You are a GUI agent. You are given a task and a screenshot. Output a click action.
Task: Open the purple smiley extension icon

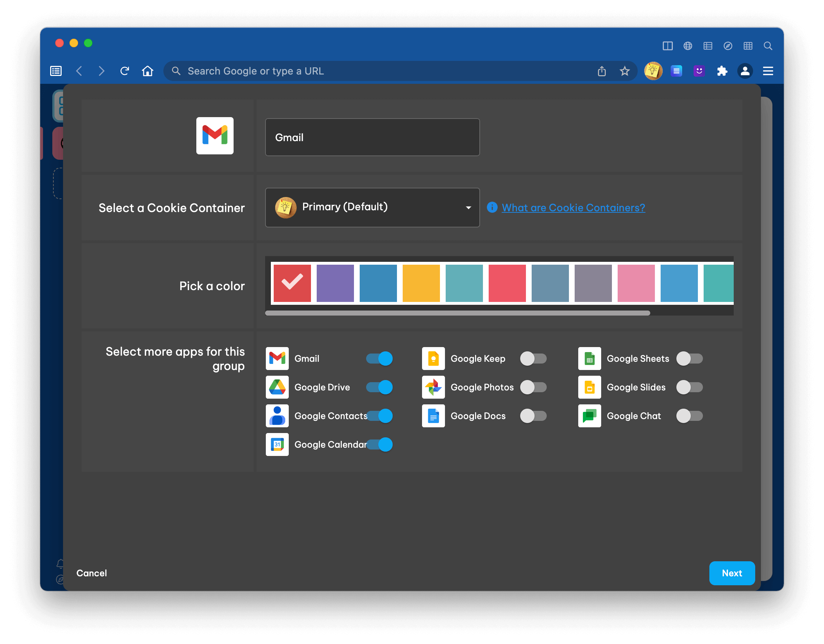click(699, 71)
